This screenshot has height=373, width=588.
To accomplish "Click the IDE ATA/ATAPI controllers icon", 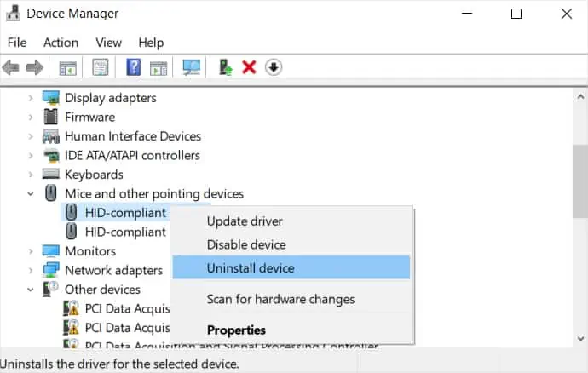I will [x=51, y=155].
